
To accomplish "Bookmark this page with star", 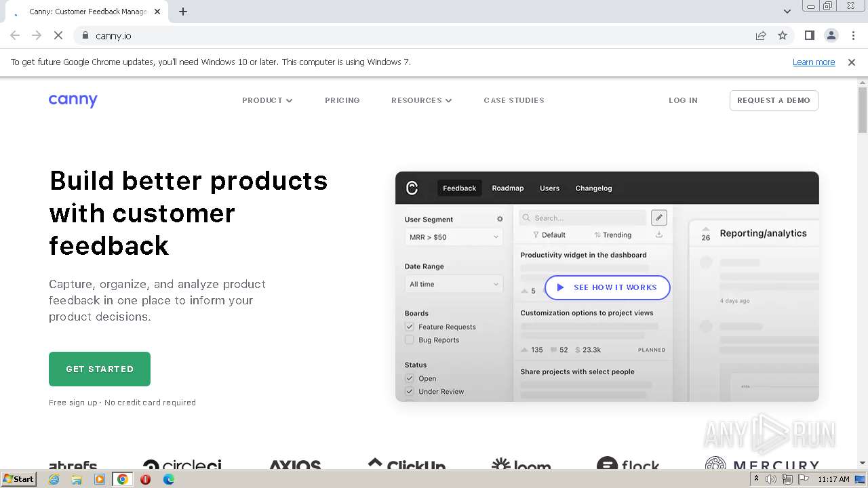I will [783, 35].
